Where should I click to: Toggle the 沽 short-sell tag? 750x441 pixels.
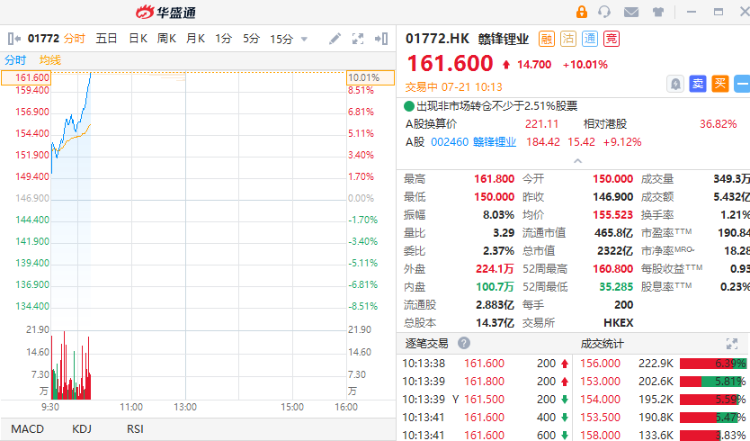566,39
